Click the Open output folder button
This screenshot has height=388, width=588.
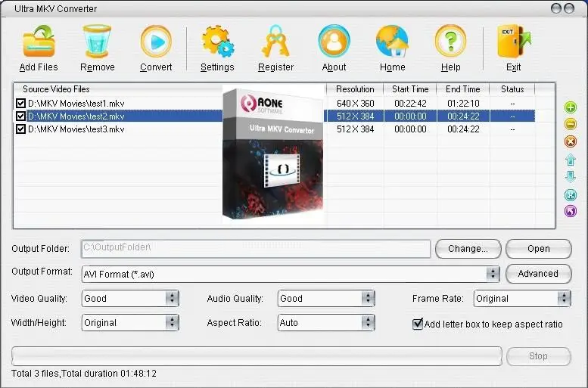click(x=539, y=249)
